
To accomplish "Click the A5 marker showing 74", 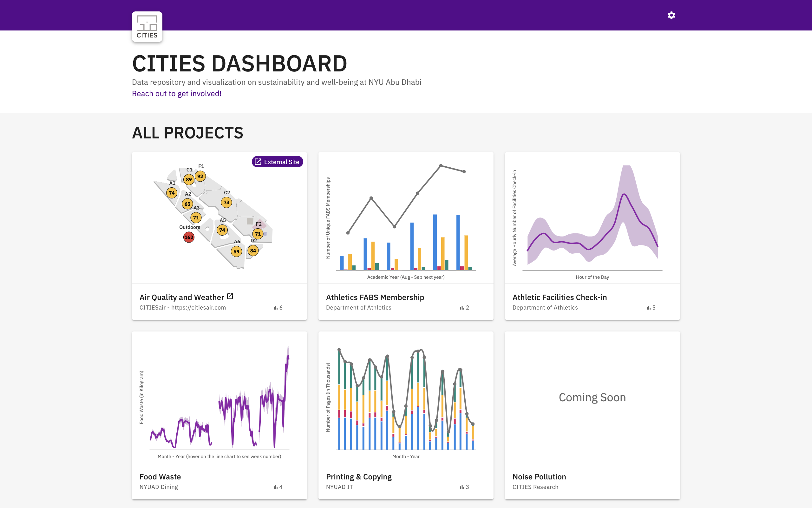I will (222, 230).
